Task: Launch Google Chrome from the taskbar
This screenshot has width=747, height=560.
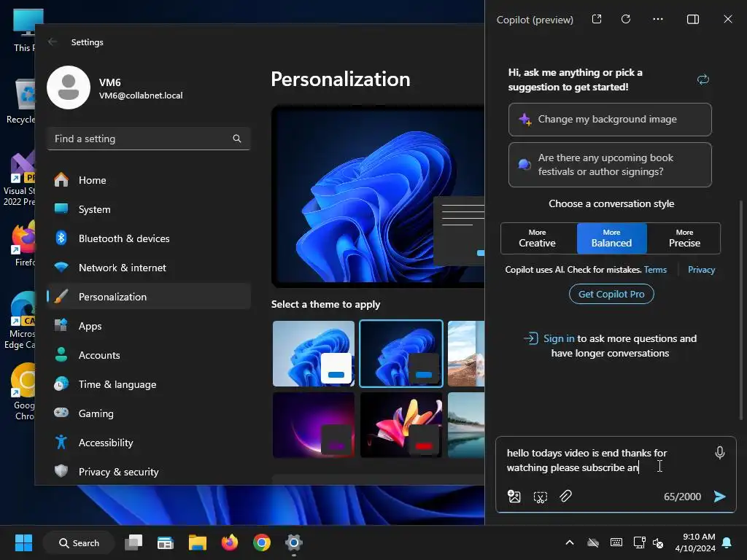Action: pos(262,542)
